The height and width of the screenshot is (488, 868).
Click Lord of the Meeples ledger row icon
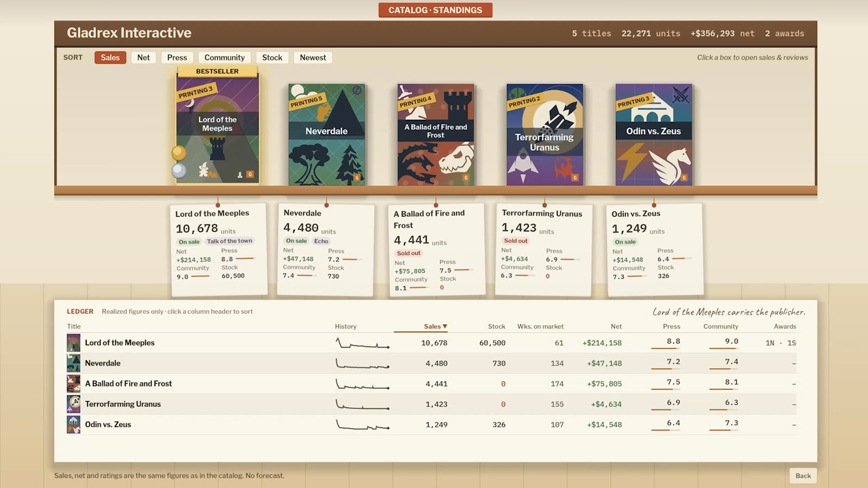click(74, 343)
